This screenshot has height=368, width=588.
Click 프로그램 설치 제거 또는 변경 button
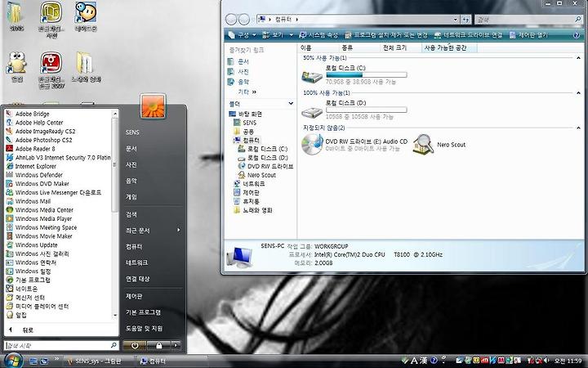point(386,35)
